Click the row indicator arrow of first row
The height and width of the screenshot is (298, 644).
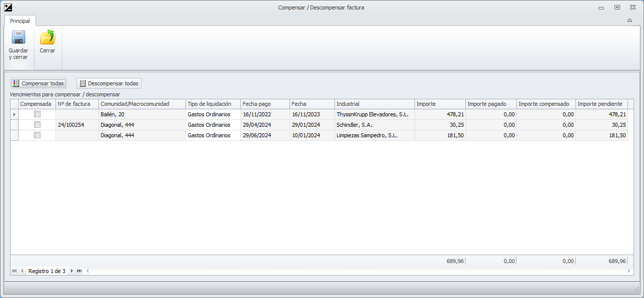(x=14, y=114)
